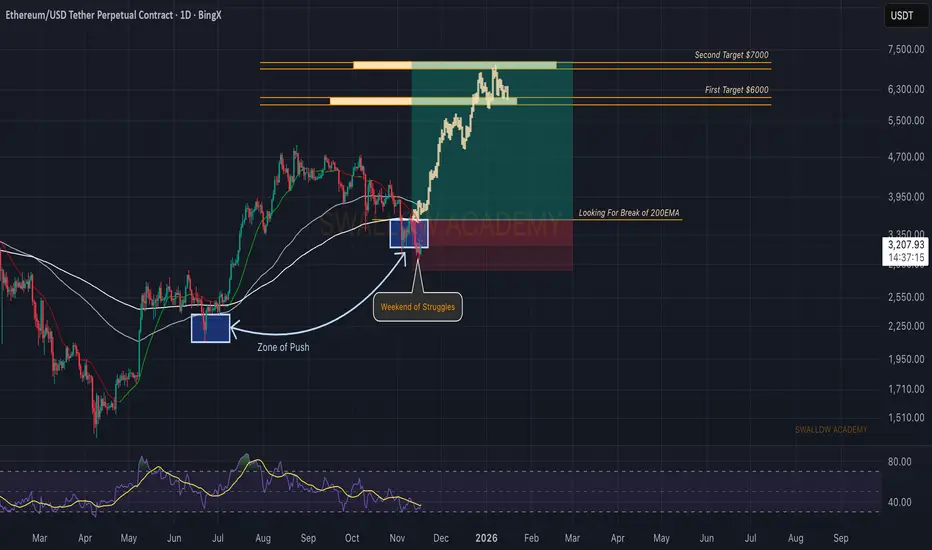Click the Feb label on time axis
This screenshot has width=932, height=550.
(531, 538)
